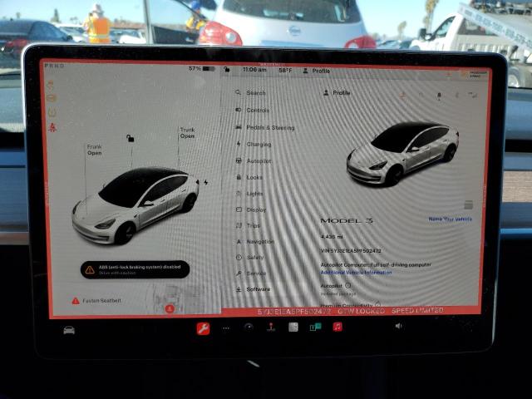Open Additional Vehicle Information link

pyautogui.click(x=356, y=273)
